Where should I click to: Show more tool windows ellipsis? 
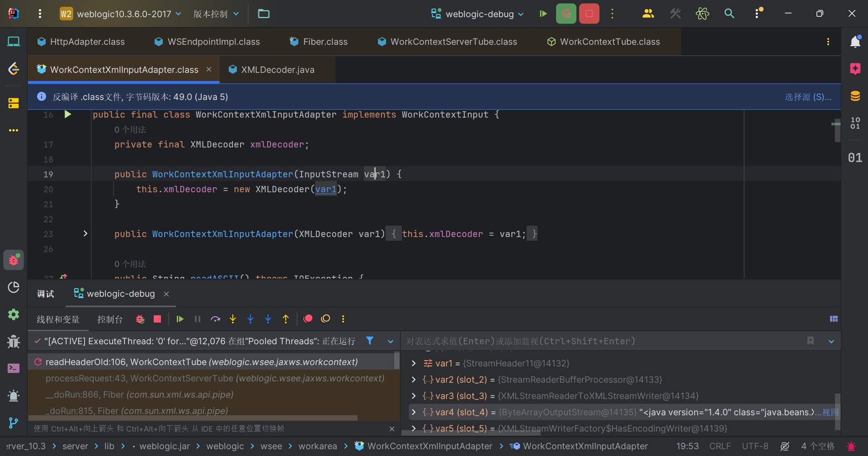(14, 130)
